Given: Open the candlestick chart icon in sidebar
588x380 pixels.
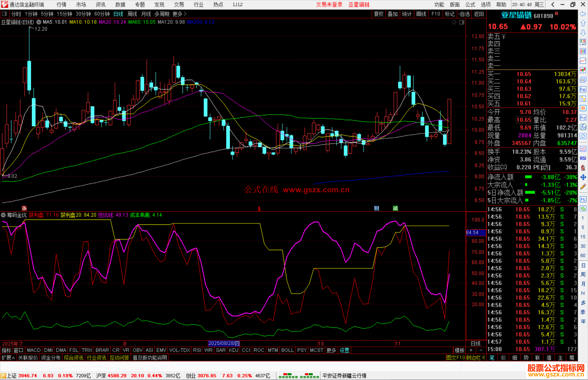Looking at the screenshot, I should (583, 70).
